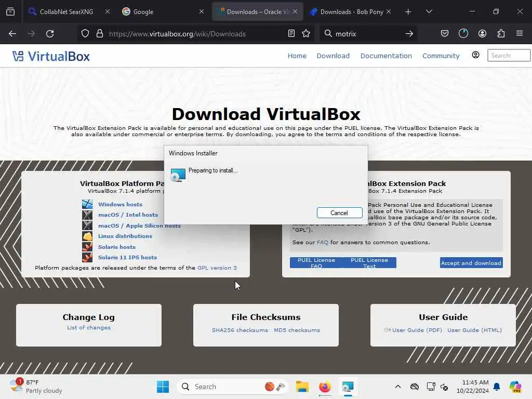
Task: Open the clock showing 11:45 AM
Action: 472,387
